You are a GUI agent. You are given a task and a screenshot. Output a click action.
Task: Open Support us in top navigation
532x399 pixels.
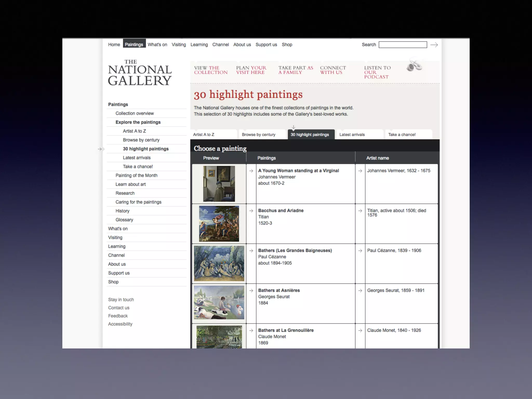tap(266, 45)
